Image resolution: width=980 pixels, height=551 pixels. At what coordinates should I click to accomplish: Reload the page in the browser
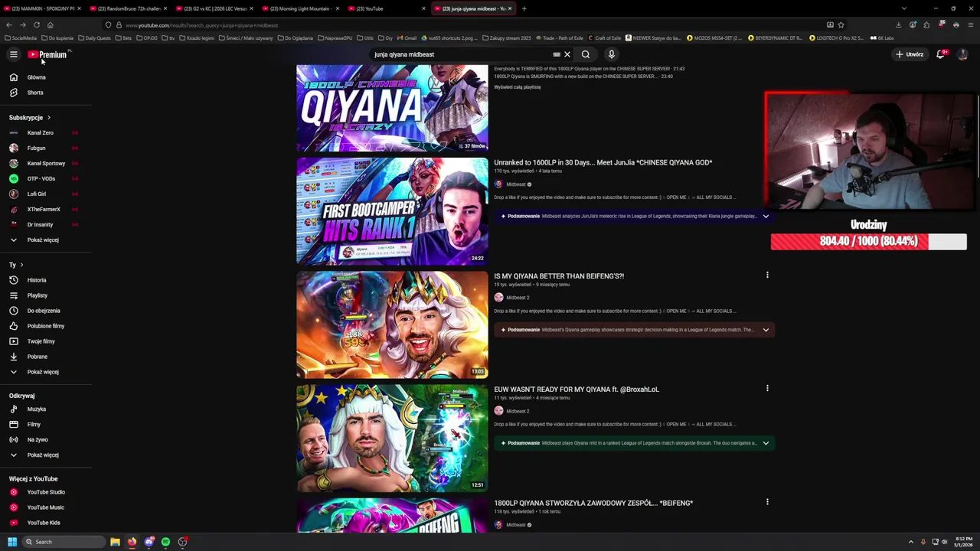coord(36,25)
